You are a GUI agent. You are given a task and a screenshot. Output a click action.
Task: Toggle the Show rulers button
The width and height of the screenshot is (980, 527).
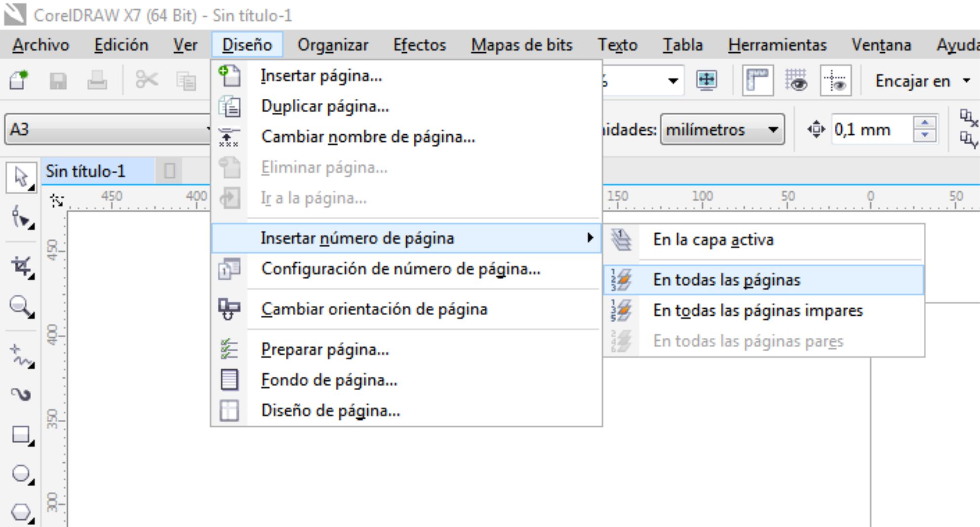pyautogui.click(x=757, y=80)
